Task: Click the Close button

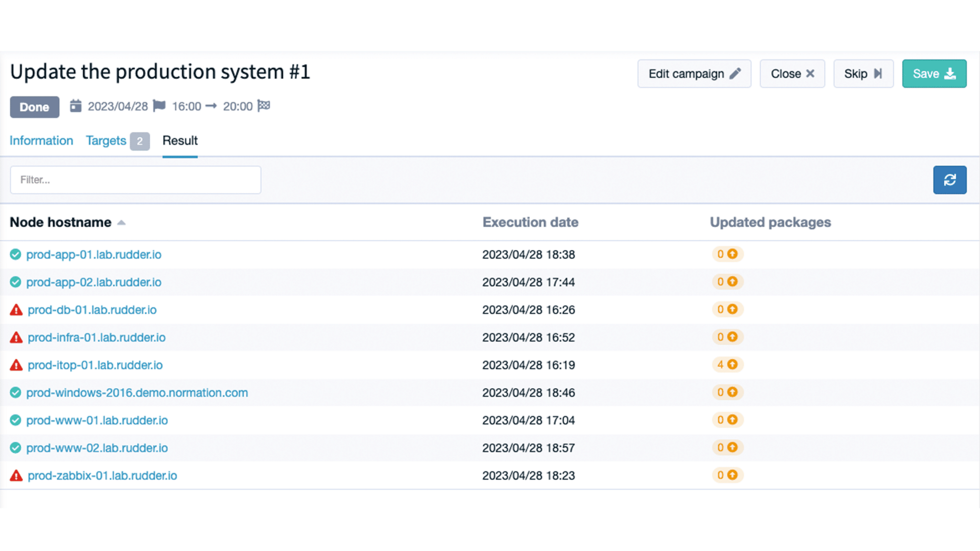Action: click(792, 74)
